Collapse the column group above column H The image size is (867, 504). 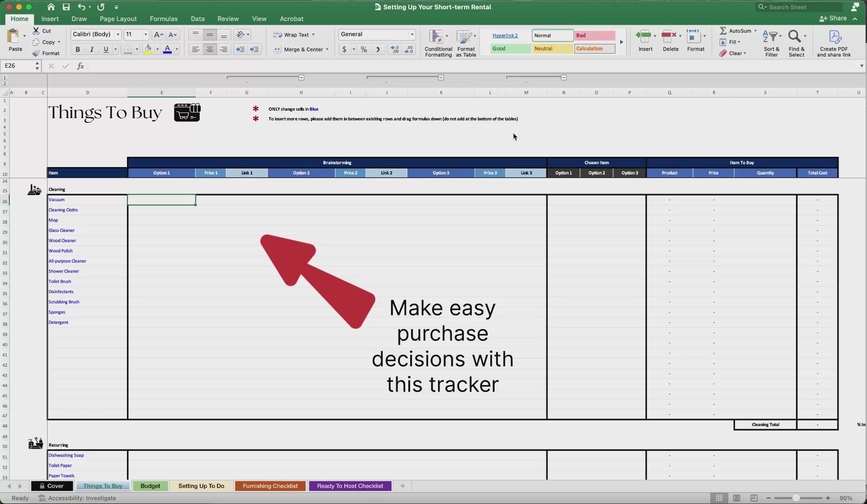click(301, 77)
